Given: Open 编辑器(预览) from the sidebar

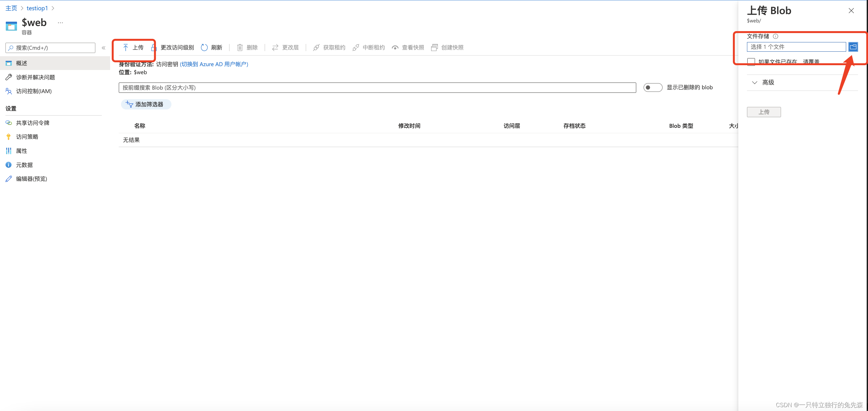Looking at the screenshot, I should click(31, 179).
